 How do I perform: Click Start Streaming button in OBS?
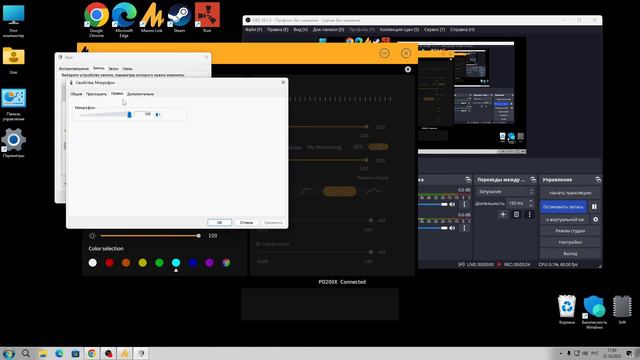point(570,193)
